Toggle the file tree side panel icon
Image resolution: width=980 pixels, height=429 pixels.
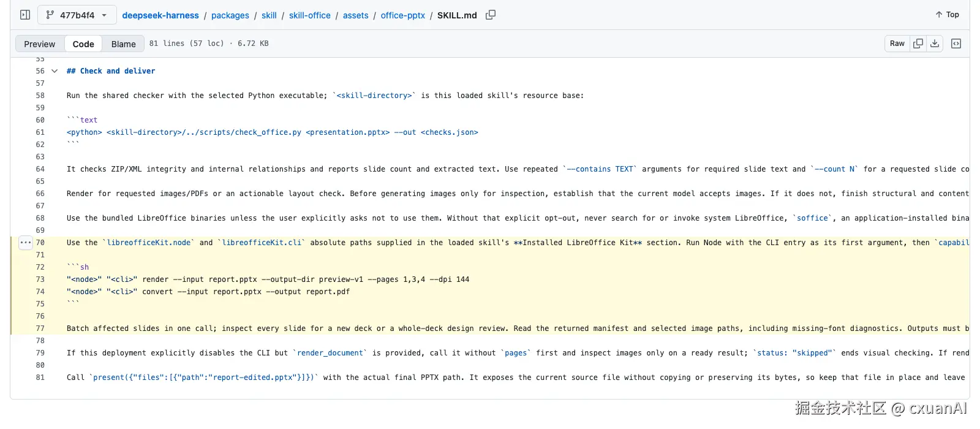[x=25, y=15]
